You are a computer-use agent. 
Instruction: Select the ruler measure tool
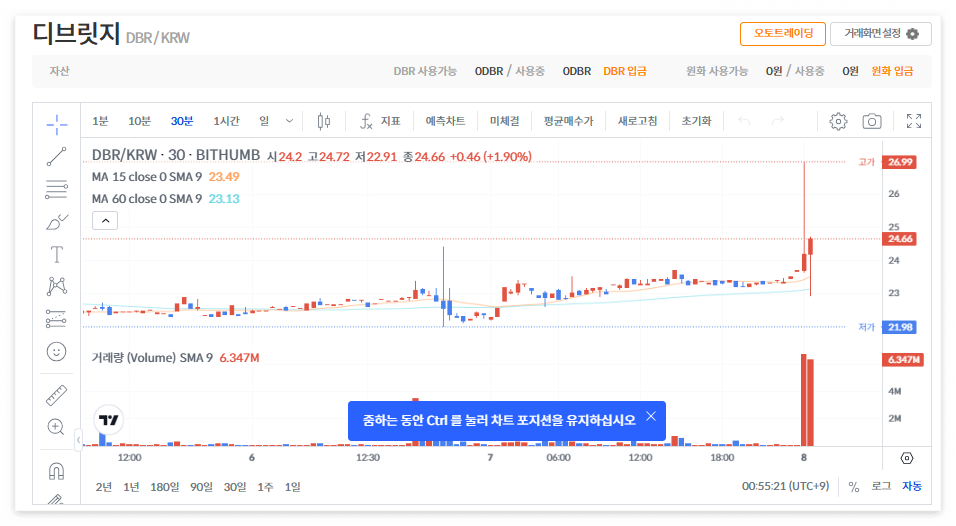click(57, 395)
